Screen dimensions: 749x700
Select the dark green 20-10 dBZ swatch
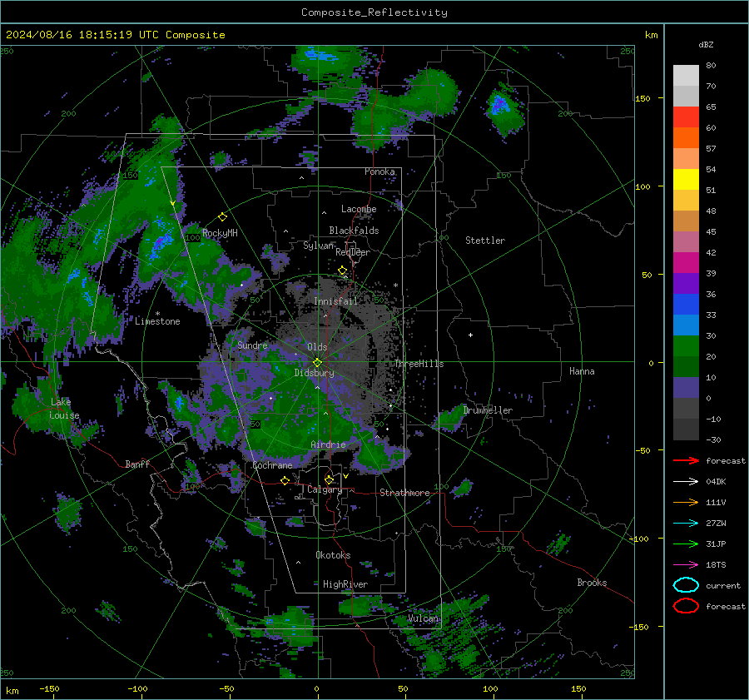pos(686,367)
